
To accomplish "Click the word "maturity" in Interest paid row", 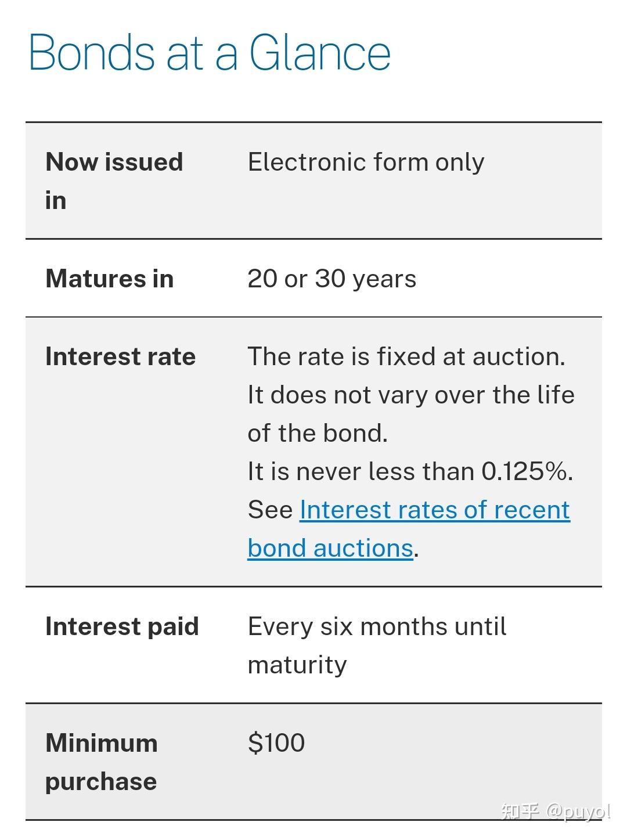I will [297, 665].
